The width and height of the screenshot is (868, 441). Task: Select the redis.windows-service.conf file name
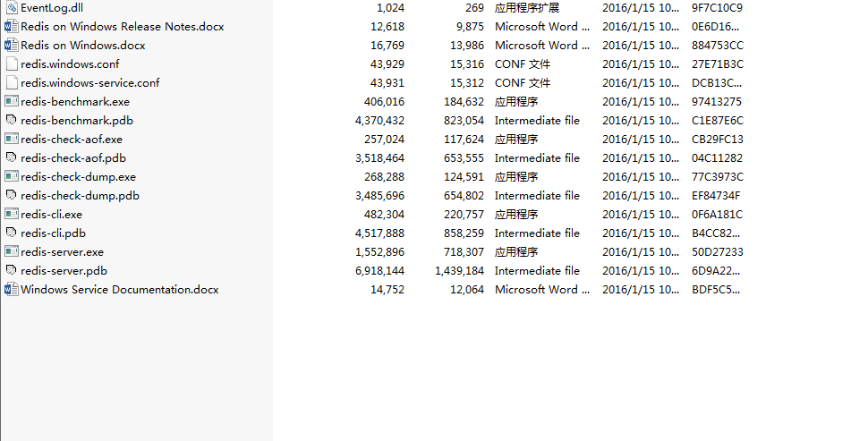pyautogui.click(x=89, y=82)
